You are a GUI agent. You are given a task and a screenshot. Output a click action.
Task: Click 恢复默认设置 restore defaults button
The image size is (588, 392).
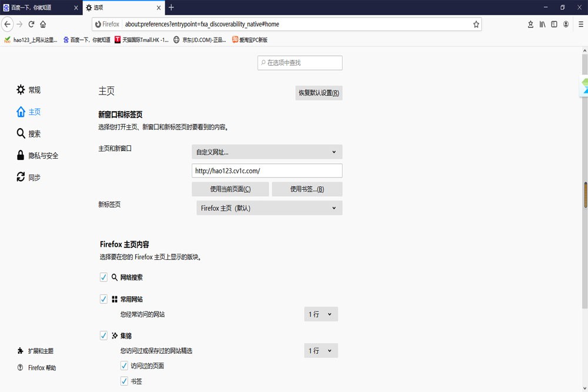pyautogui.click(x=319, y=93)
